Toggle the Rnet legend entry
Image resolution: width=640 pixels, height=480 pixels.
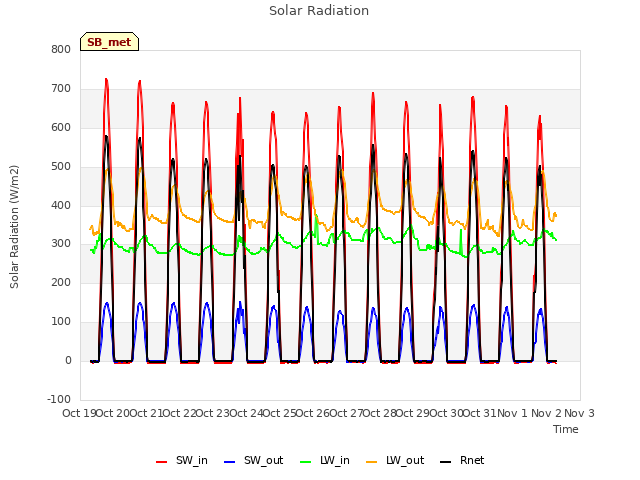(462, 460)
